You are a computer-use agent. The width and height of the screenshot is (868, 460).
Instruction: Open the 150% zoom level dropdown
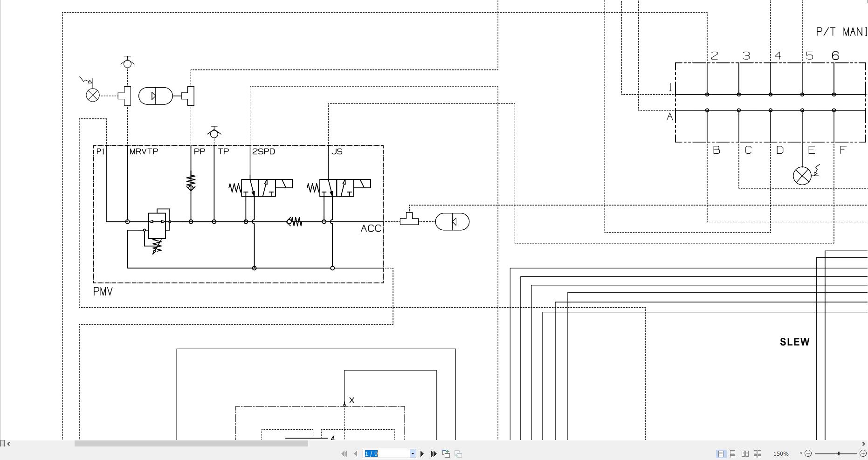click(801, 453)
